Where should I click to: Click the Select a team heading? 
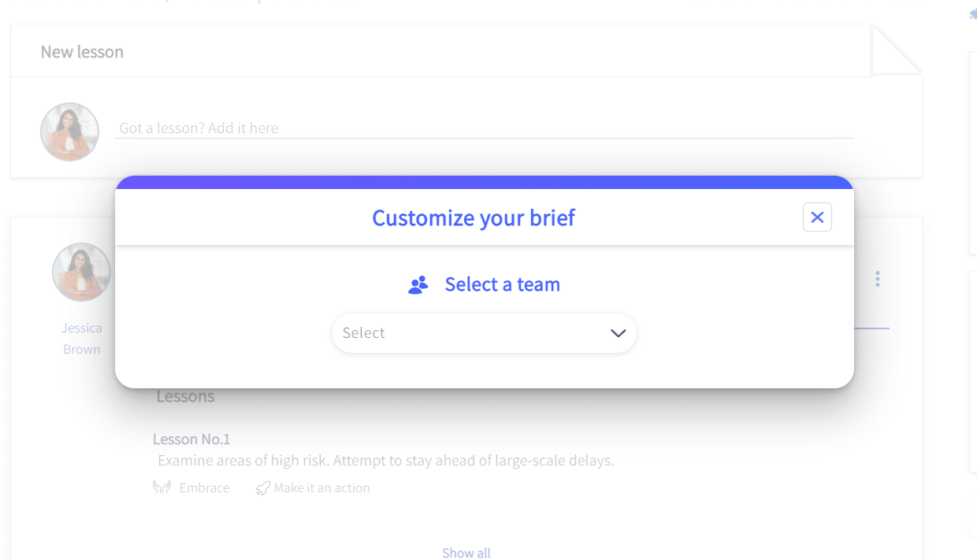(x=503, y=284)
